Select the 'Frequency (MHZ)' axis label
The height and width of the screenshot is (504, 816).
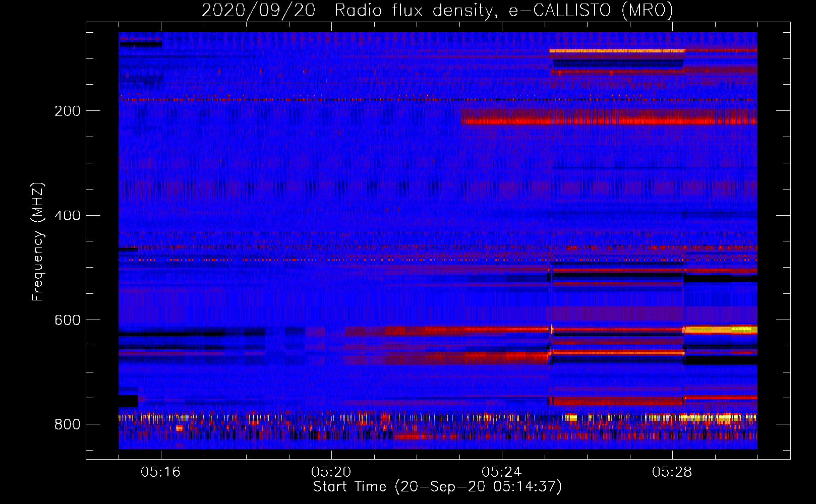pyautogui.click(x=38, y=242)
